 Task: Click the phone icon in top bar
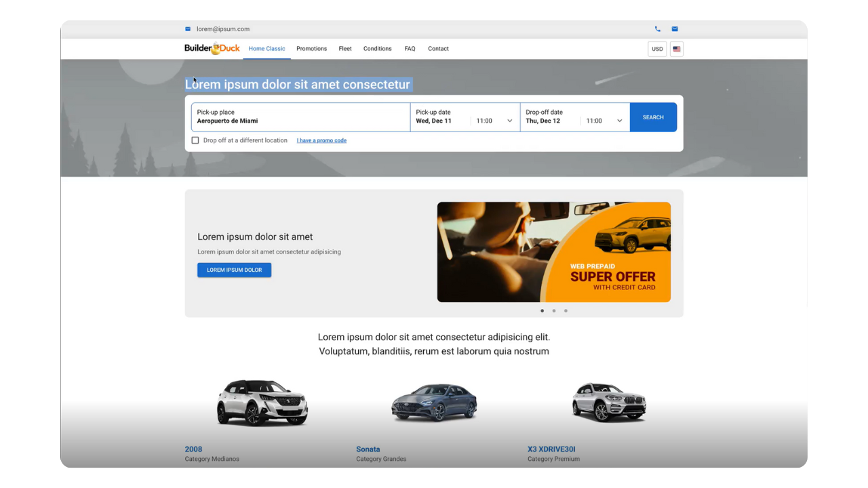point(657,29)
